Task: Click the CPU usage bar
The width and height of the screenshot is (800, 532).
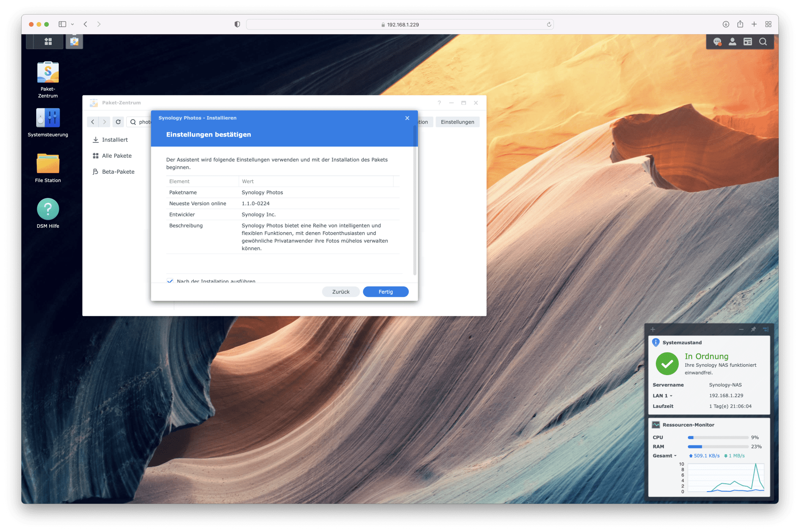Action: [718, 438]
